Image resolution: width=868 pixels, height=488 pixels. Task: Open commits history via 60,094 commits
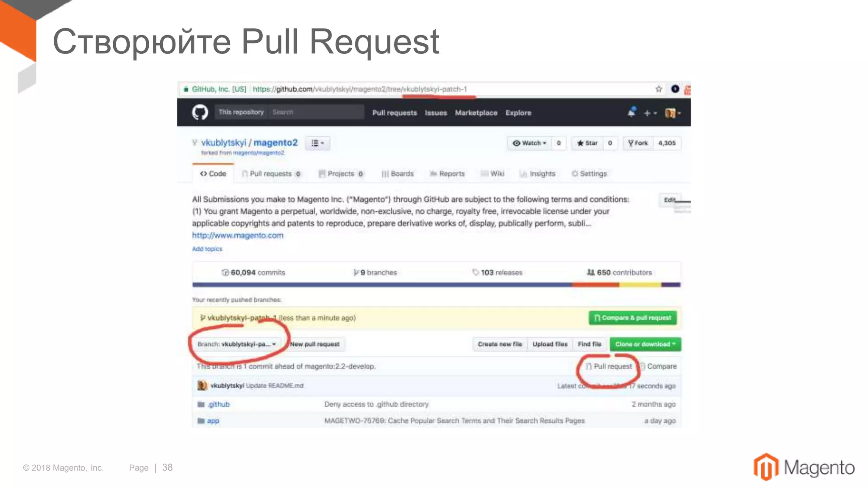pyautogui.click(x=253, y=272)
